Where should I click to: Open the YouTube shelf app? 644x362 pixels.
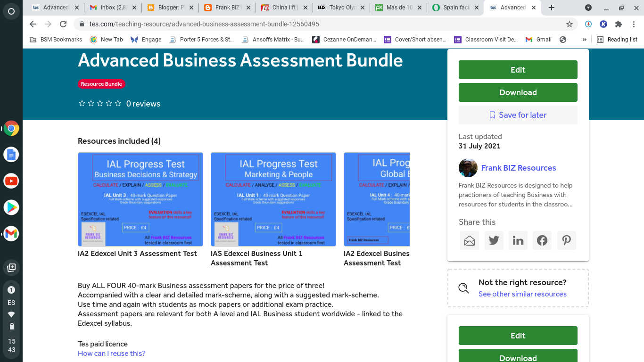(11, 181)
